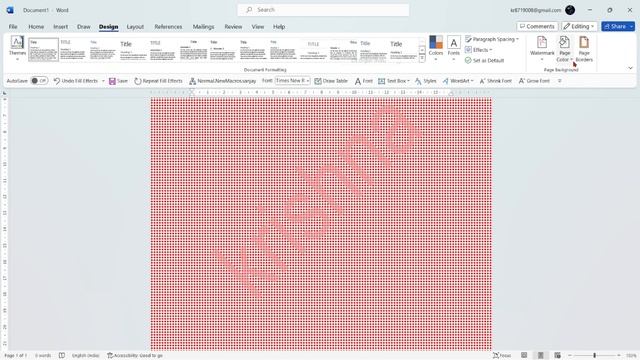This screenshot has width=640, height=360.
Task: Repeat Fill Effects action
Action: coord(158,81)
